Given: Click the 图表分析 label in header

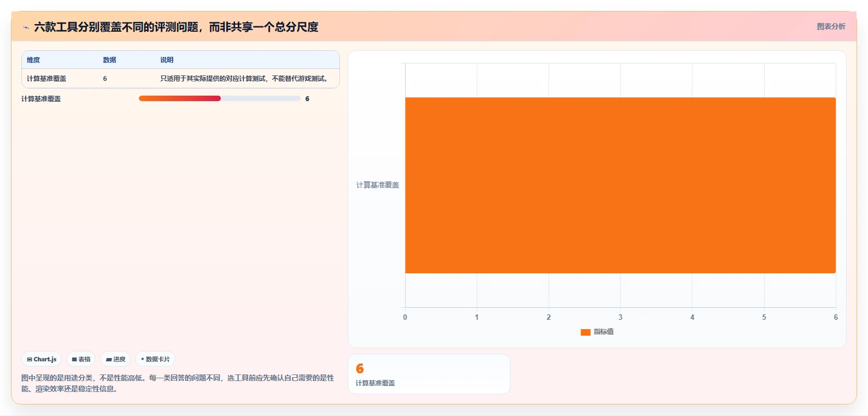Looking at the screenshot, I should tap(831, 26).
